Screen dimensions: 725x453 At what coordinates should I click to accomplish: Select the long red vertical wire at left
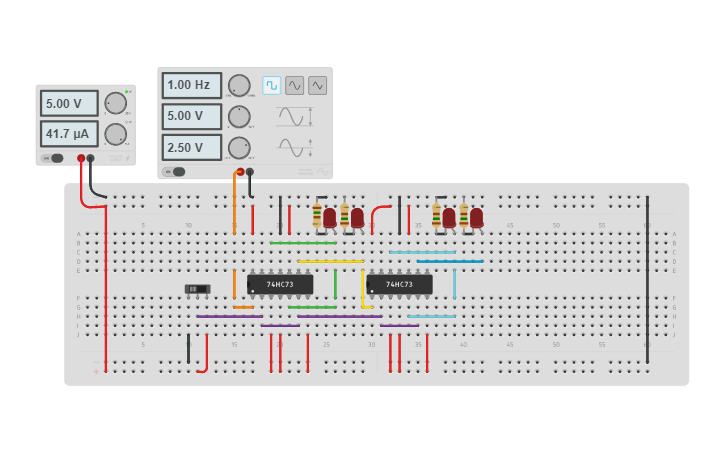coord(106,289)
